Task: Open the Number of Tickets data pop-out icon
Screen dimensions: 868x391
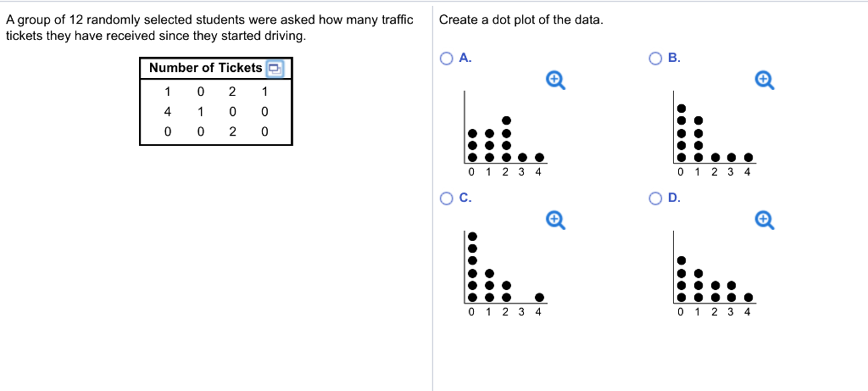Action: (275, 69)
